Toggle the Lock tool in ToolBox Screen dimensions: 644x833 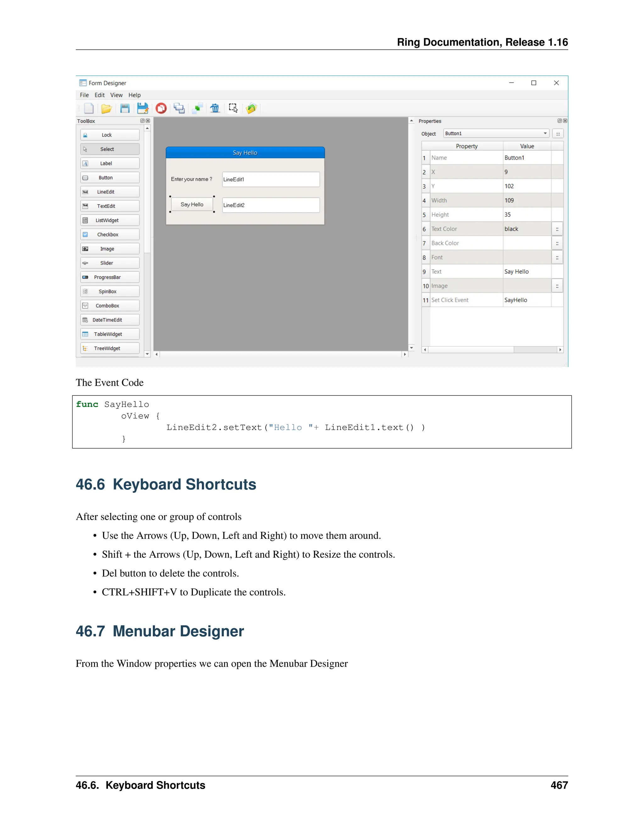[110, 135]
